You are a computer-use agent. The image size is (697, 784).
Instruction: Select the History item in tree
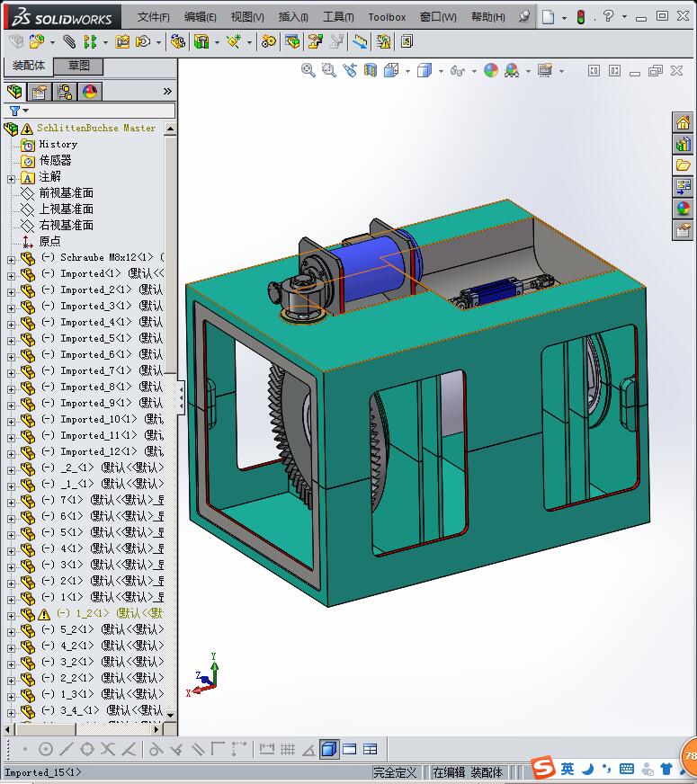58,145
